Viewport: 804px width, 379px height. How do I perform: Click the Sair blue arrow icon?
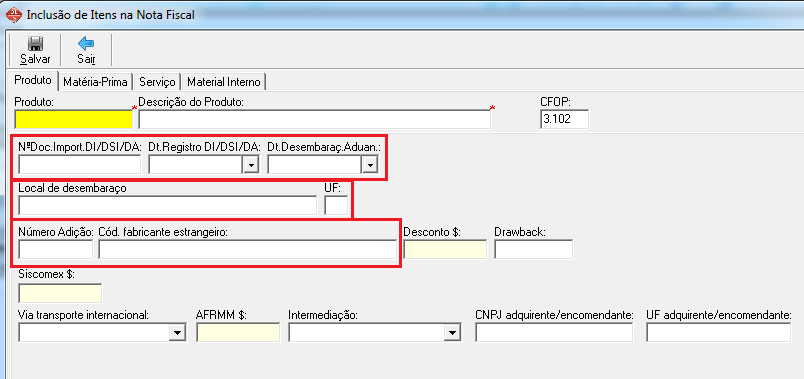pyautogui.click(x=86, y=44)
